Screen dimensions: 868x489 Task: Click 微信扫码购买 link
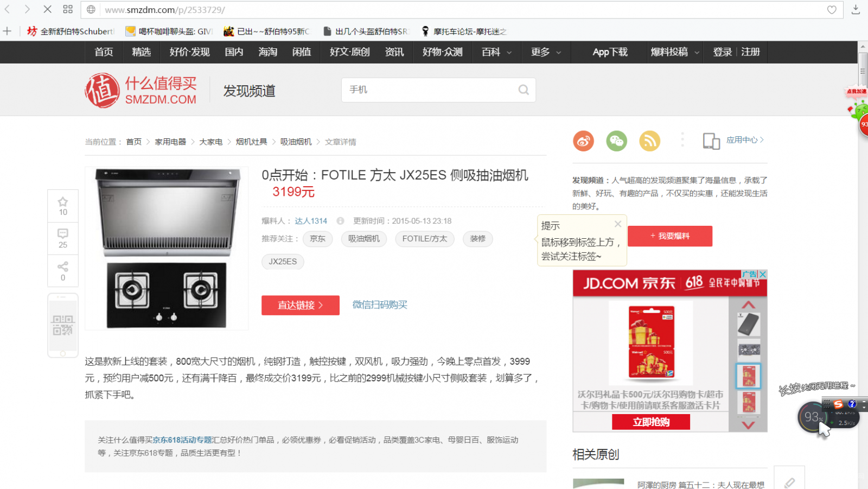coord(380,305)
